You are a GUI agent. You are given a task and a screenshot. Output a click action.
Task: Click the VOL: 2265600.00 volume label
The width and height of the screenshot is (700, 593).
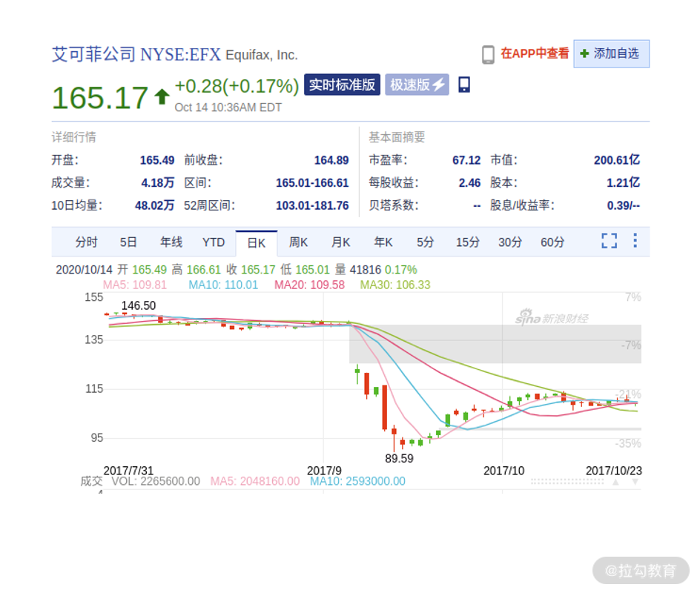156,481
